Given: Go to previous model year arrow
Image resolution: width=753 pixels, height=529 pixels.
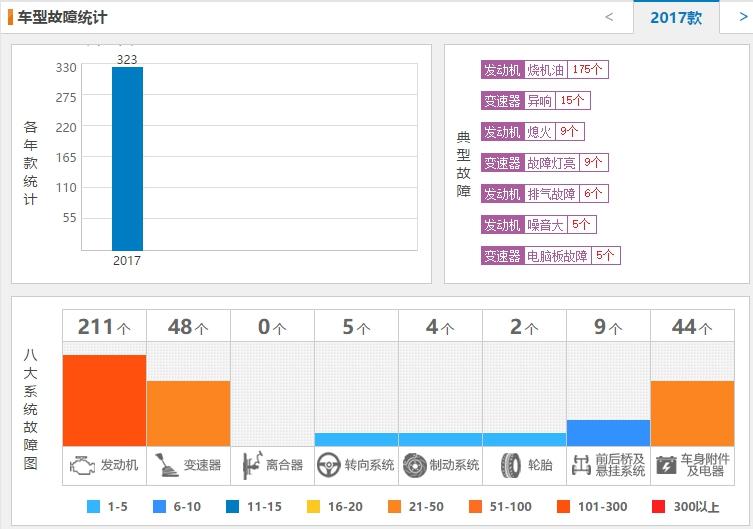Looking at the screenshot, I should click(609, 17).
